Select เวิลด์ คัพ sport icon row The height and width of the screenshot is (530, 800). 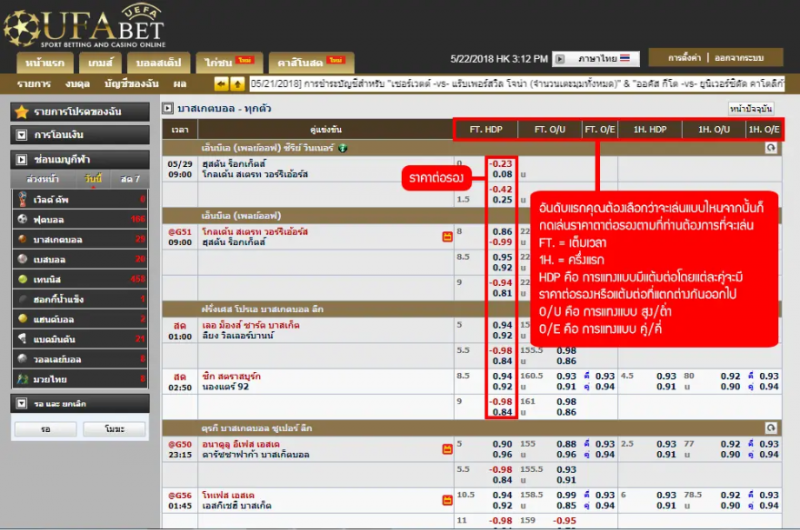tap(80, 199)
